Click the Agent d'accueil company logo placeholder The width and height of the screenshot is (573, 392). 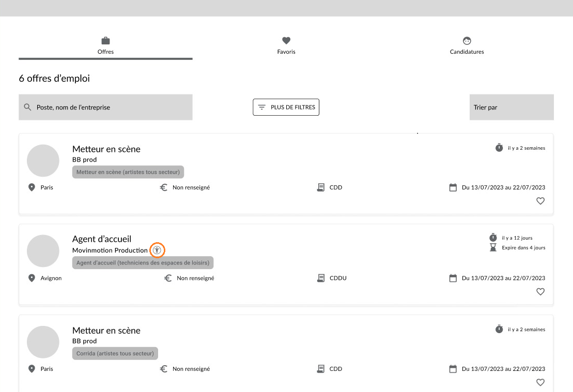coord(43,251)
